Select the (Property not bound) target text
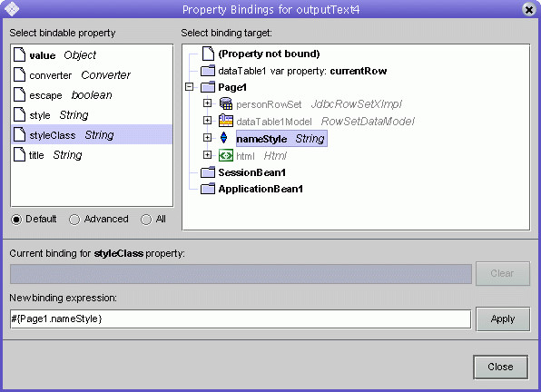Viewport: 541px width, 392px height. coord(269,54)
